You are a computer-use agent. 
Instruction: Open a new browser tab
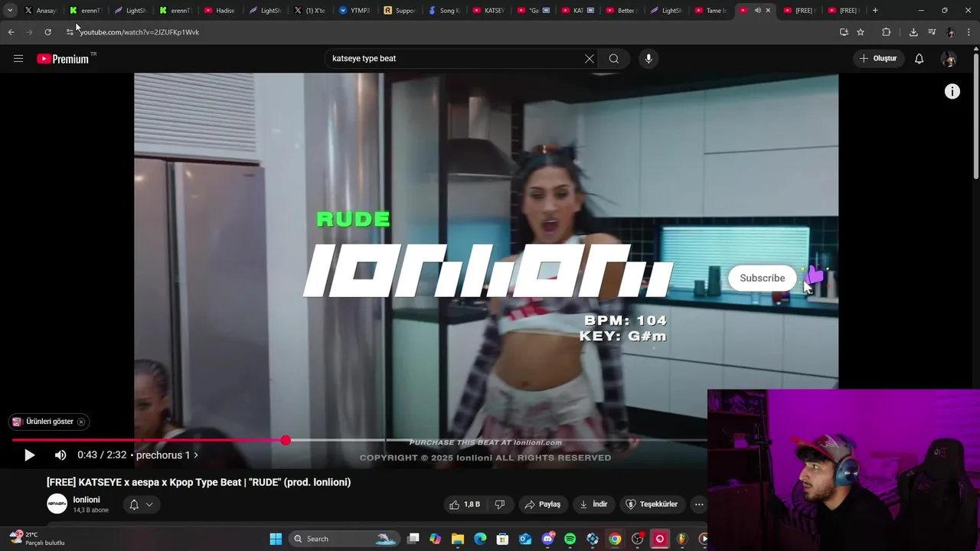tap(875, 11)
